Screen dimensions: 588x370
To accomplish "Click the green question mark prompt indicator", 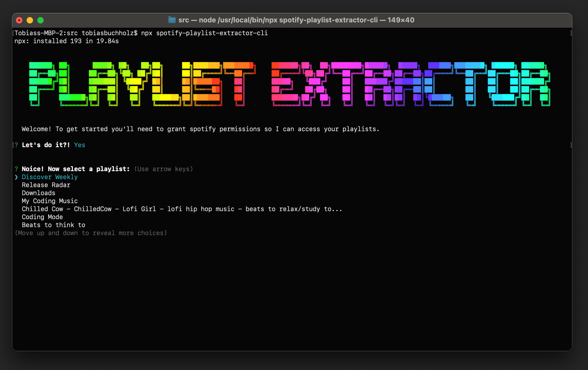I will [16, 169].
